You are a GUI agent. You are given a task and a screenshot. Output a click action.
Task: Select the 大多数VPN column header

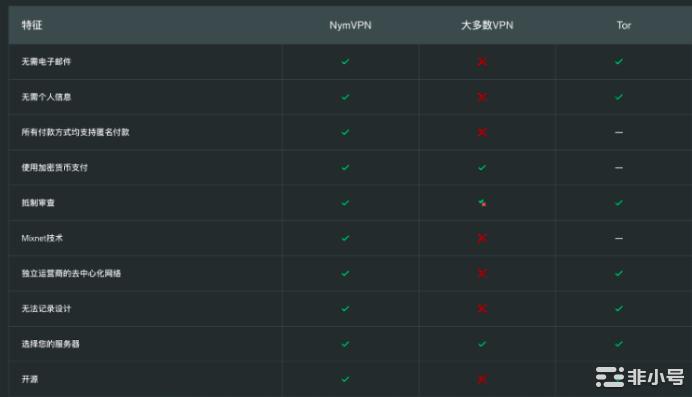pyautogui.click(x=487, y=25)
